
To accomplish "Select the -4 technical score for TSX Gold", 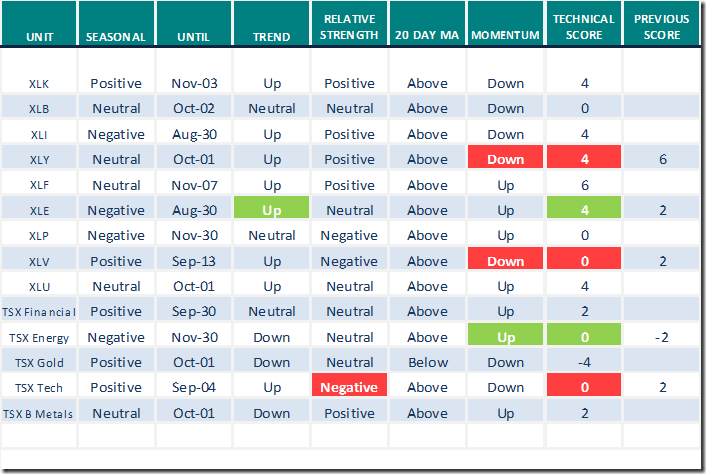I will (x=584, y=362).
